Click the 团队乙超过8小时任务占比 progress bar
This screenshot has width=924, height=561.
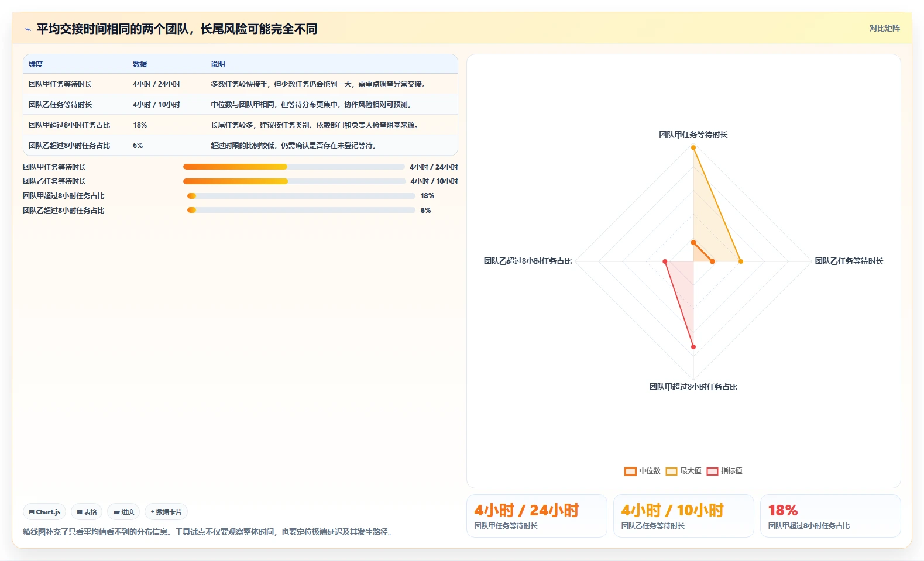[x=301, y=210]
